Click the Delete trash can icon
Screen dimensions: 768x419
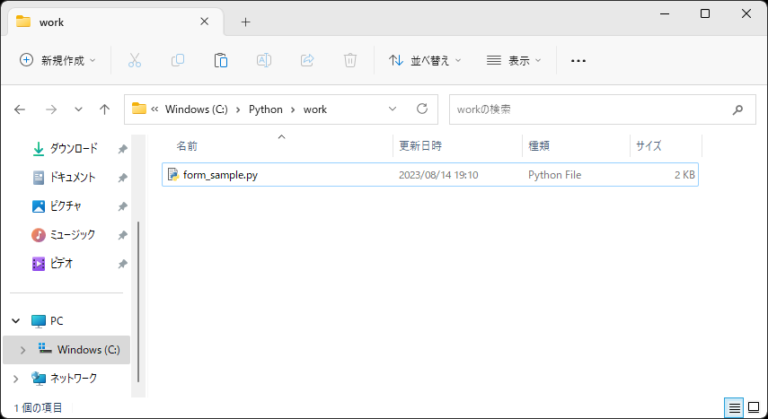click(x=350, y=60)
